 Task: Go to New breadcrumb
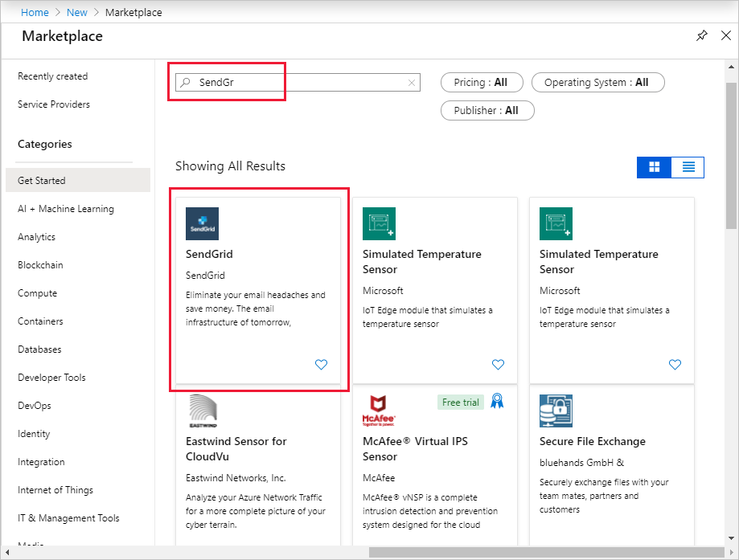(77, 13)
